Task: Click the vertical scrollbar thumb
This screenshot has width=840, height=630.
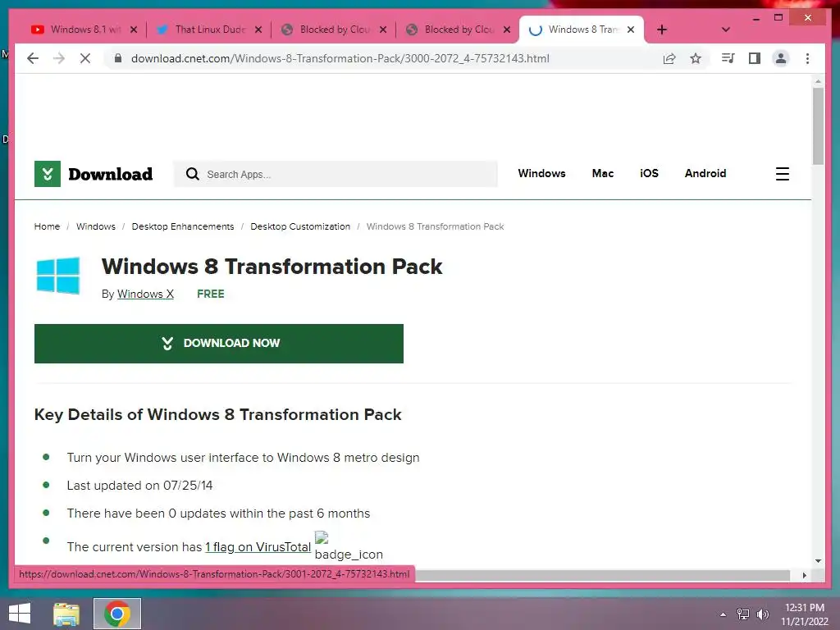Action: [x=818, y=126]
